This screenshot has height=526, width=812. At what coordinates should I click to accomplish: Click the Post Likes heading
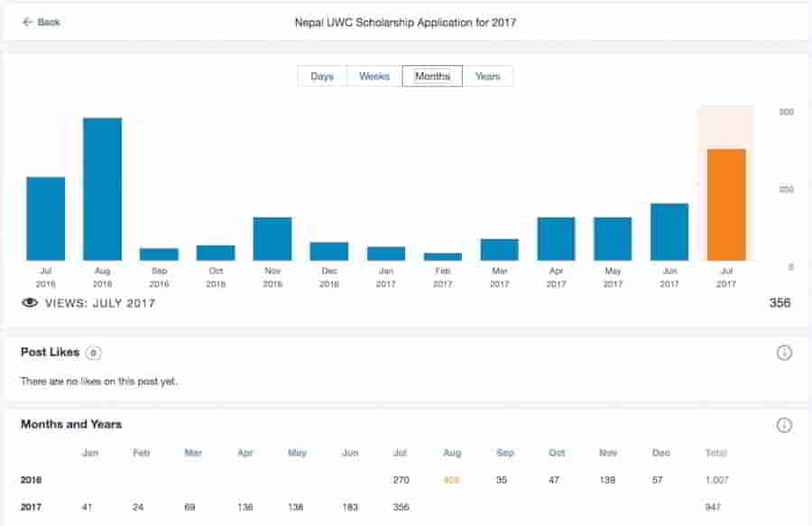[51, 352]
